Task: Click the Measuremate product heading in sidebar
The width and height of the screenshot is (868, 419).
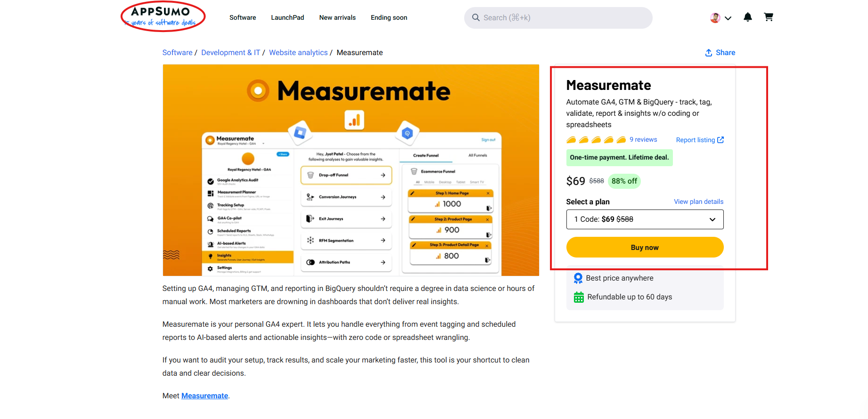Action: [608, 85]
